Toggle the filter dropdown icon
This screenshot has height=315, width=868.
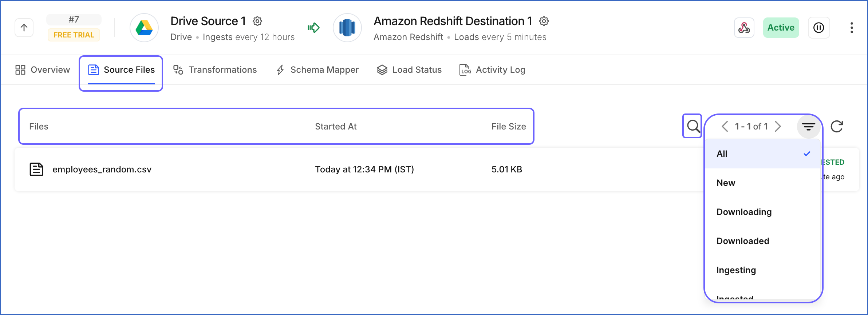[809, 126]
